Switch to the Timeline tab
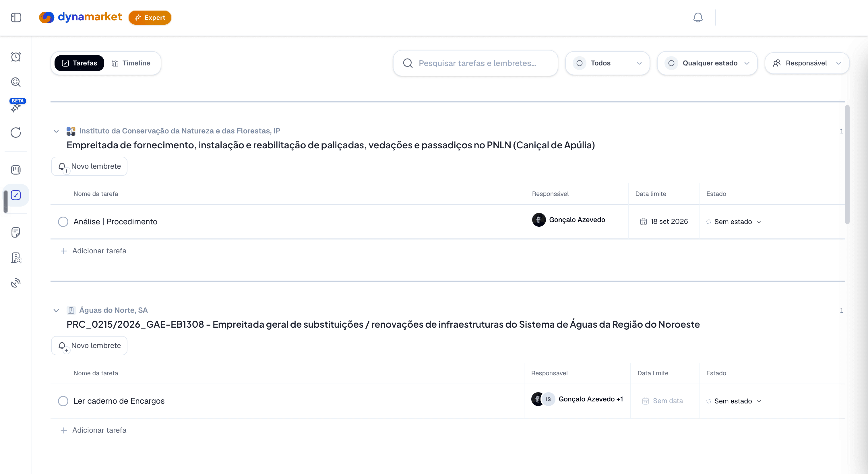The width and height of the screenshot is (868, 474). tap(131, 63)
